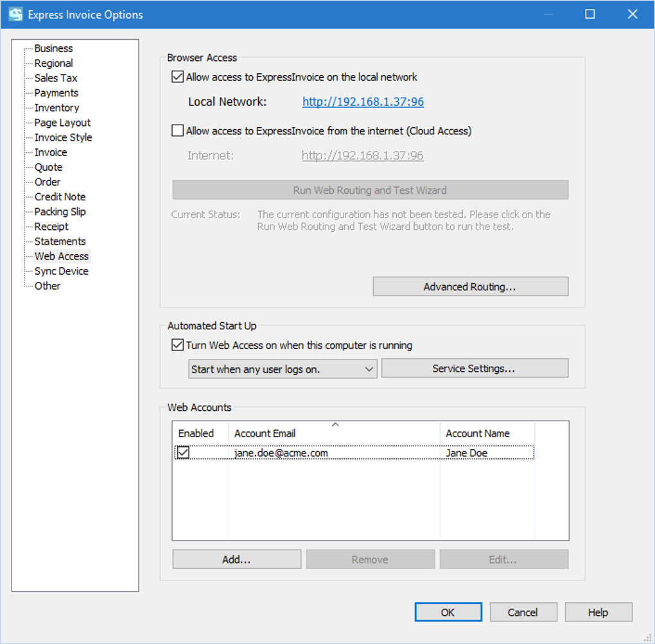Select the Business settings category
Image resolution: width=655 pixels, height=644 pixels.
coord(53,48)
